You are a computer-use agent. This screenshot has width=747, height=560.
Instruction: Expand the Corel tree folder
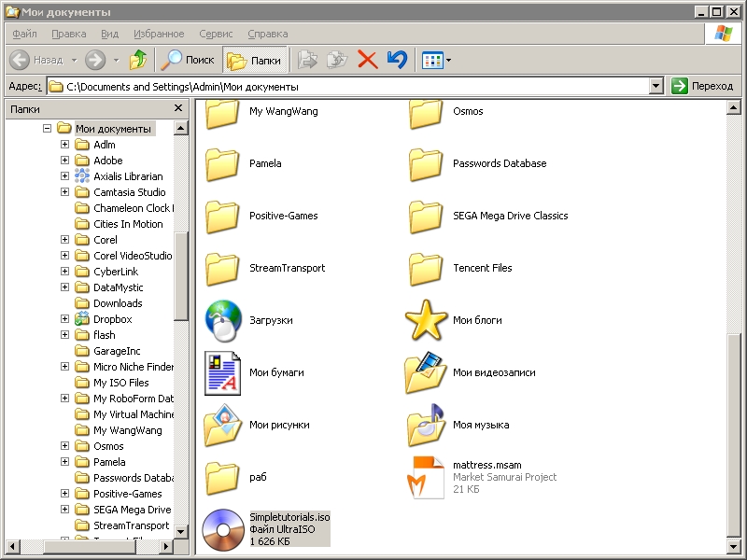[x=64, y=240]
